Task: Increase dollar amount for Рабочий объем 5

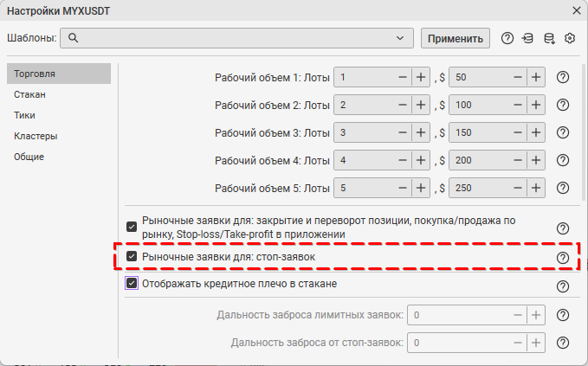Action: point(536,189)
